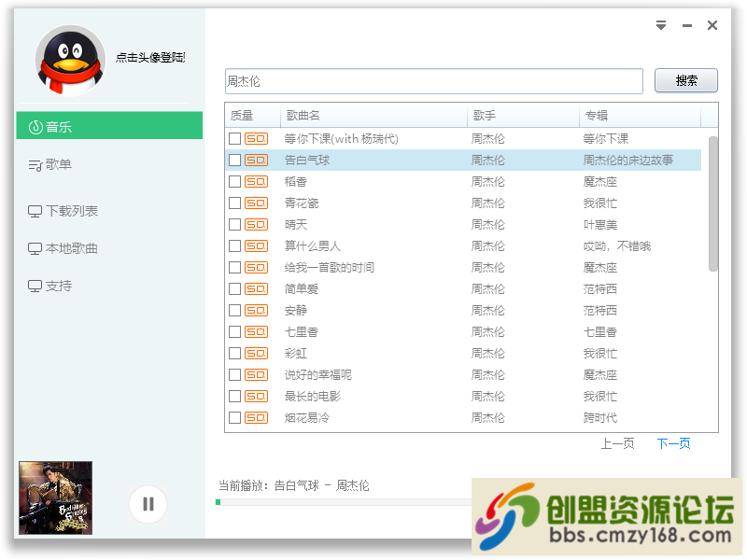Open the 下载列表 download list
The height and width of the screenshot is (560, 747).
coord(63,211)
